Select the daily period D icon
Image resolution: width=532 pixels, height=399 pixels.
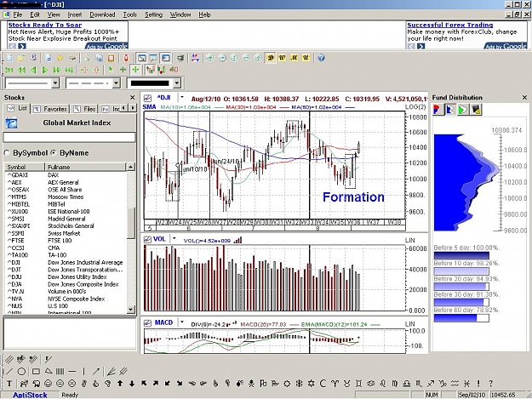tap(271, 58)
